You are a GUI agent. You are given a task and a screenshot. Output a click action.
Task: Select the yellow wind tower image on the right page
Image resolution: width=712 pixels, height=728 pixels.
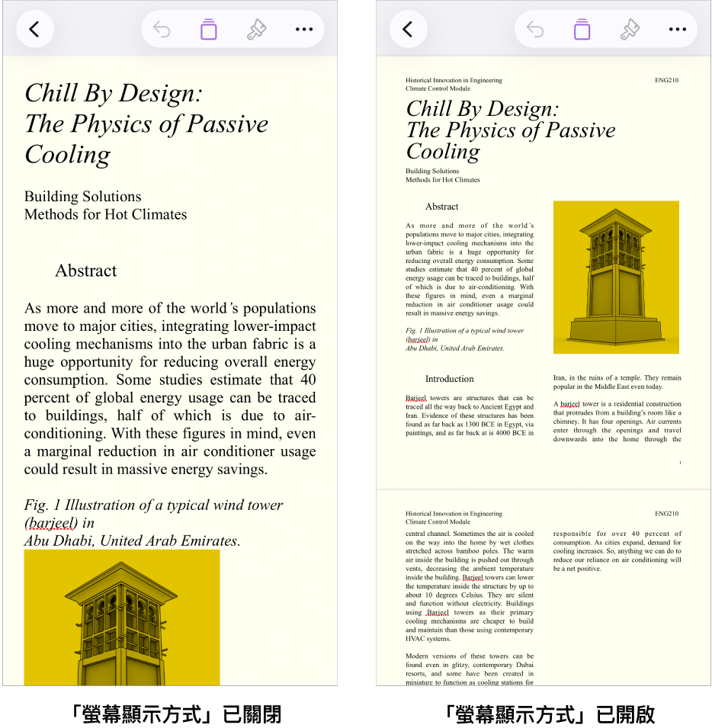click(x=616, y=277)
